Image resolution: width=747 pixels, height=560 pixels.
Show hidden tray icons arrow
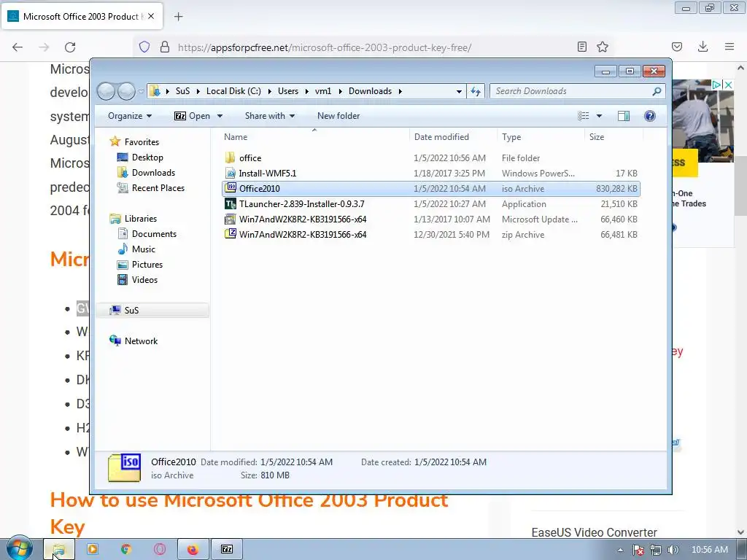tap(620, 550)
